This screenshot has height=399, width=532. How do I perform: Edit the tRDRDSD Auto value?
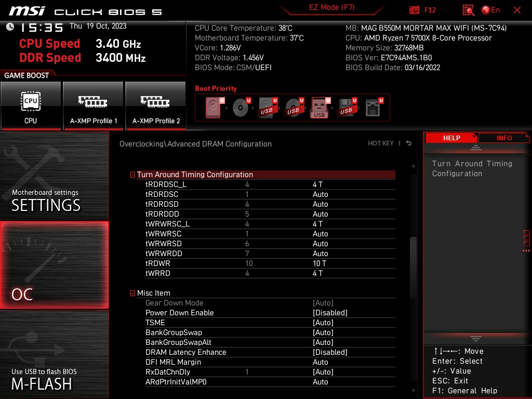point(320,204)
